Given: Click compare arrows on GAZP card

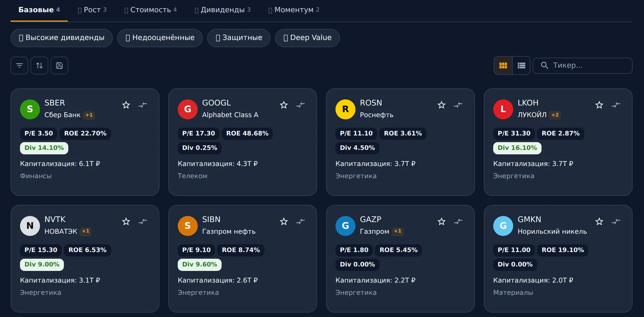Looking at the screenshot, I should 458,222.
